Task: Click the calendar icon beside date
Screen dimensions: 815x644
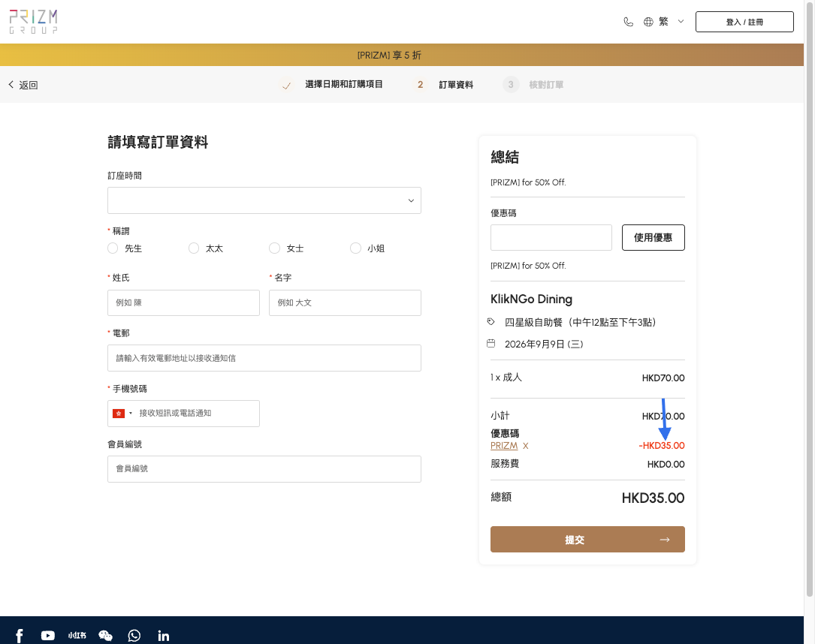Action: pyautogui.click(x=491, y=343)
